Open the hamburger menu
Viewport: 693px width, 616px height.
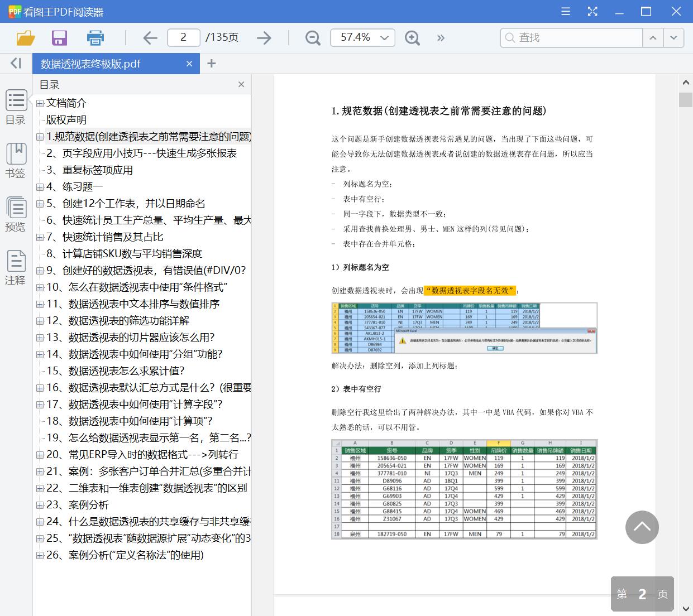click(565, 11)
